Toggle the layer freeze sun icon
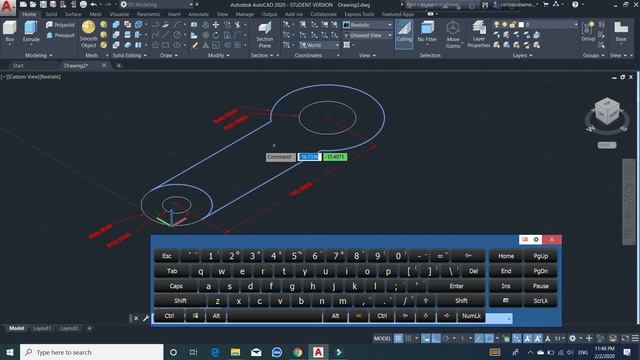The width and height of the screenshot is (640, 360). coord(504,25)
